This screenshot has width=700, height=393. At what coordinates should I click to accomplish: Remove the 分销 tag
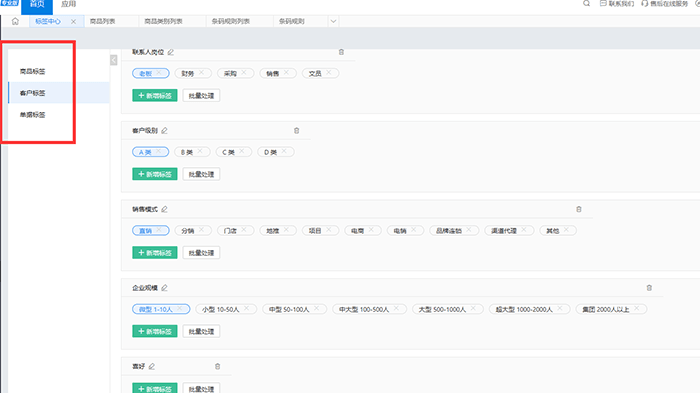(x=201, y=230)
